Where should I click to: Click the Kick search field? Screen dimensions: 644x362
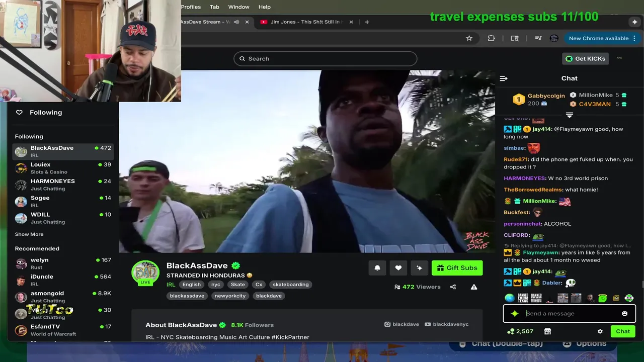[325, 59]
